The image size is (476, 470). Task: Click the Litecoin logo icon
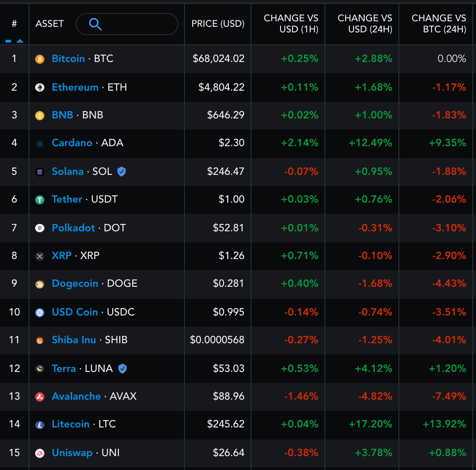click(x=40, y=425)
